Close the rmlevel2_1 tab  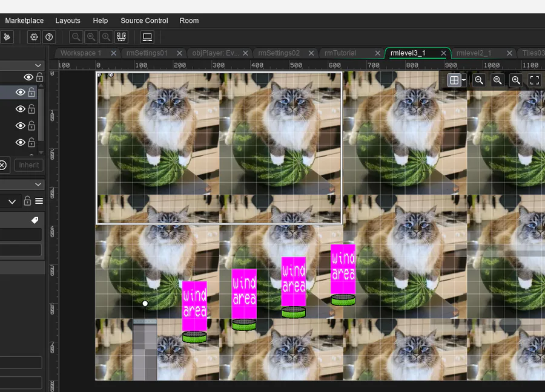pyautogui.click(x=509, y=53)
